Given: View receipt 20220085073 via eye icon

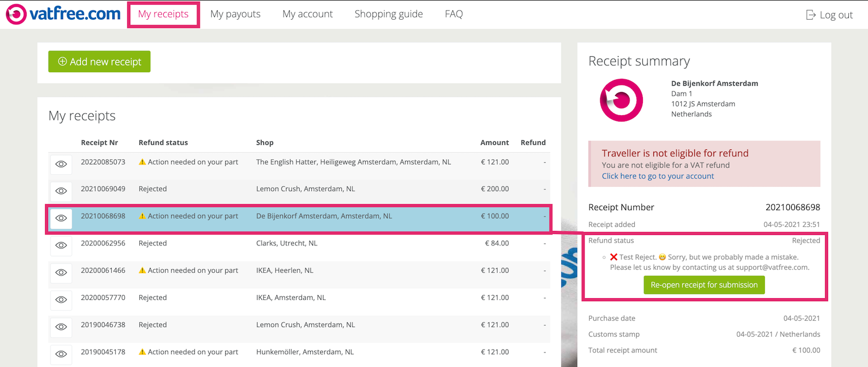Looking at the screenshot, I should (61, 164).
